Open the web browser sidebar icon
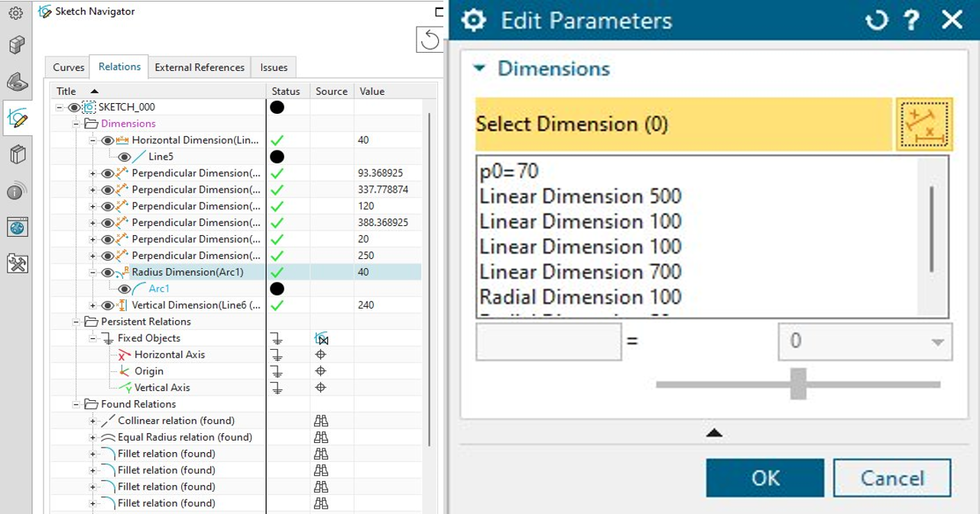Image resolution: width=980 pixels, height=514 pixels. [17, 227]
